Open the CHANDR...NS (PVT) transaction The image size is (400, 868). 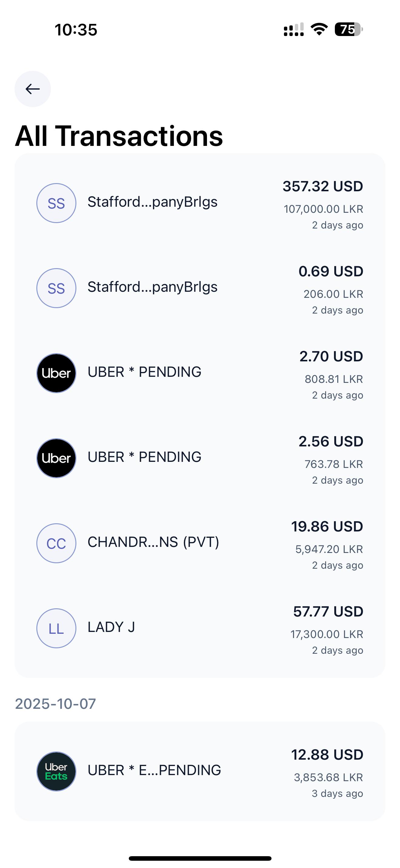[200, 543]
